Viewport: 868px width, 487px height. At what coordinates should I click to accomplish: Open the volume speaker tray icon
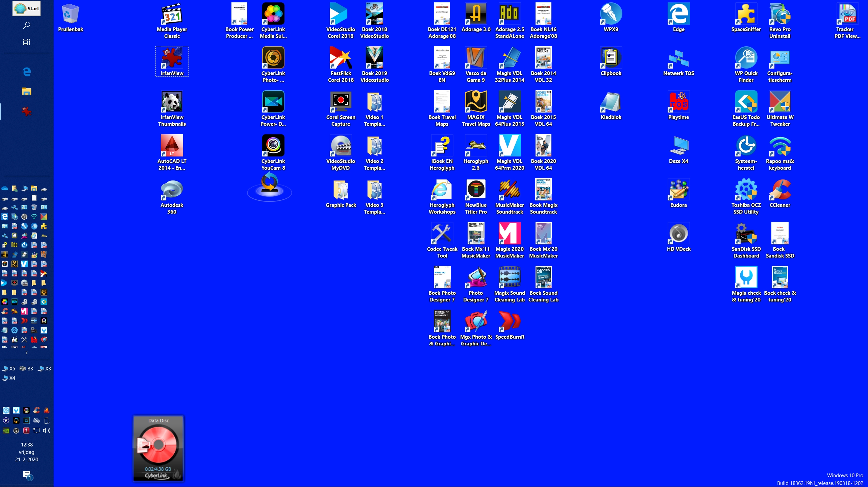(47, 431)
